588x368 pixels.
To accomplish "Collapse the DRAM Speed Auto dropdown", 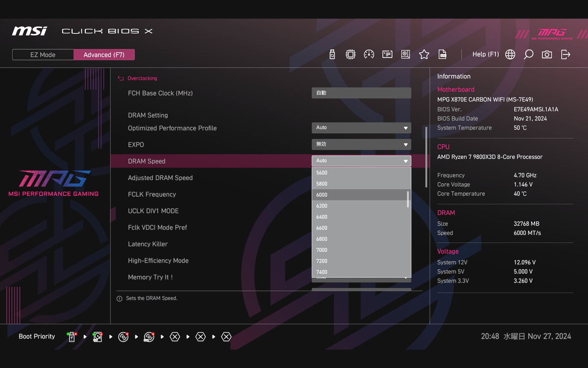I will 361,161.
